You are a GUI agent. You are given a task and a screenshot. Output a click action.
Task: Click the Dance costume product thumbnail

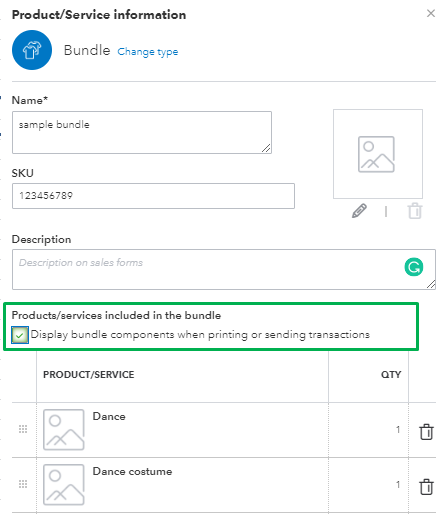click(64, 485)
